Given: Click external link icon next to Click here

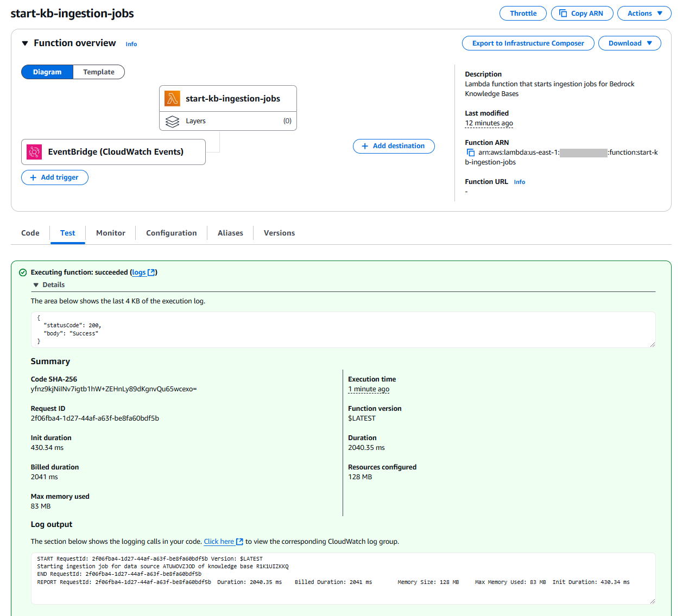Looking at the screenshot, I should 239,542.
